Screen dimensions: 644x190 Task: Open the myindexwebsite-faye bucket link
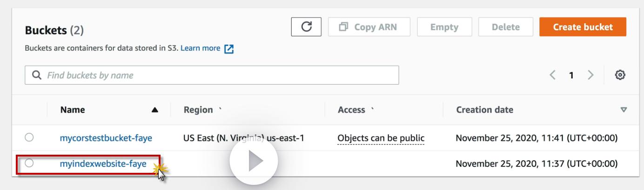tap(103, 163)
